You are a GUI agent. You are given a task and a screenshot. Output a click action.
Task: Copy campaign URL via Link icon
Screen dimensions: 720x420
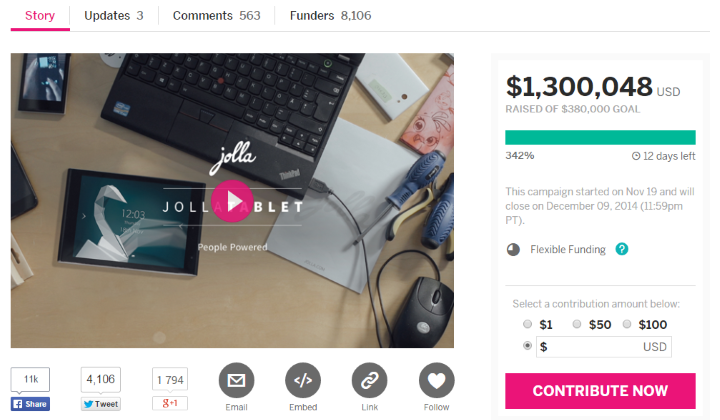click(x=370, y=381)
